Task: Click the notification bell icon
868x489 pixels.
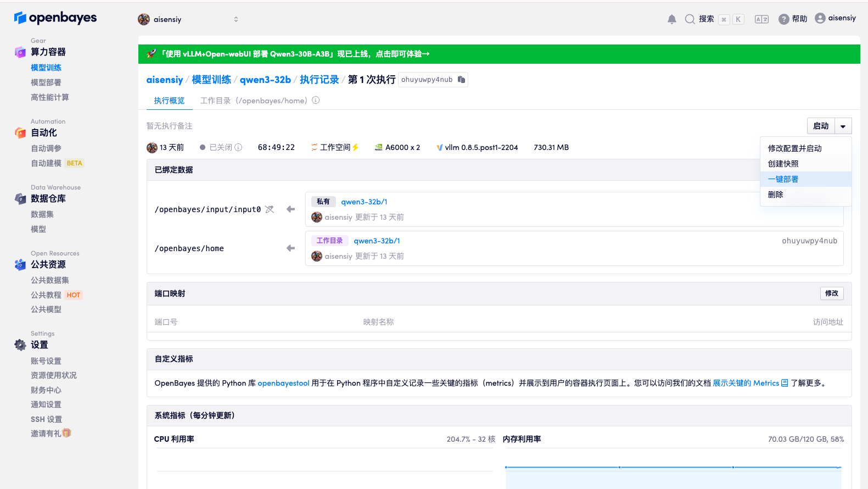Action: pos(671,19)
